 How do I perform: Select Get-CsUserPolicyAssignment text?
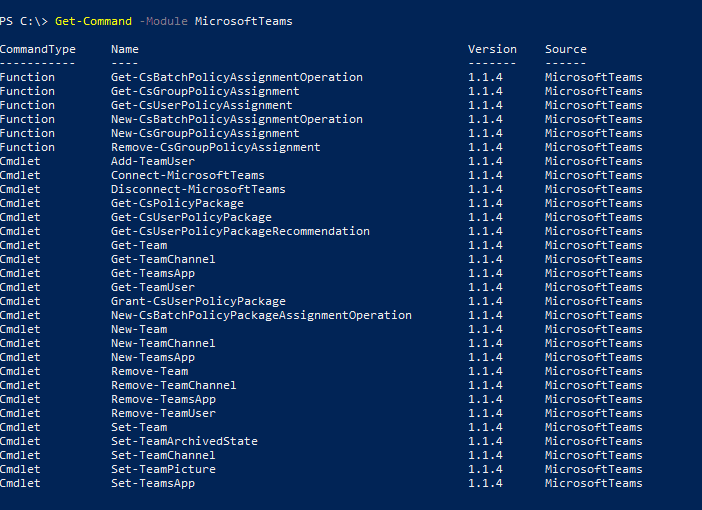(x=202, y=105)
